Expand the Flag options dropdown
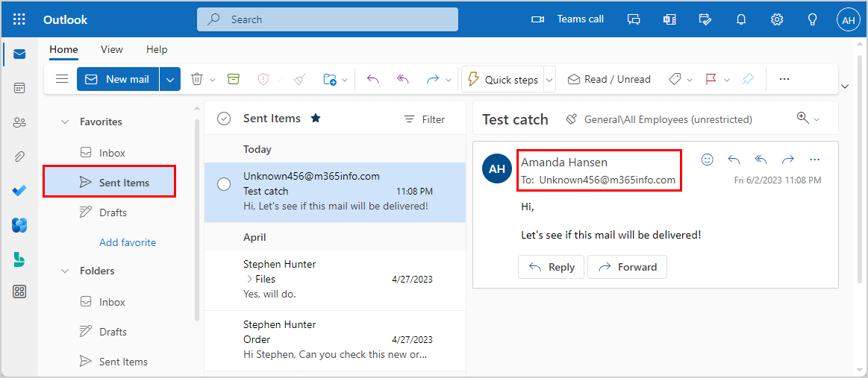 pyautogui.click(x=727, y=80)
